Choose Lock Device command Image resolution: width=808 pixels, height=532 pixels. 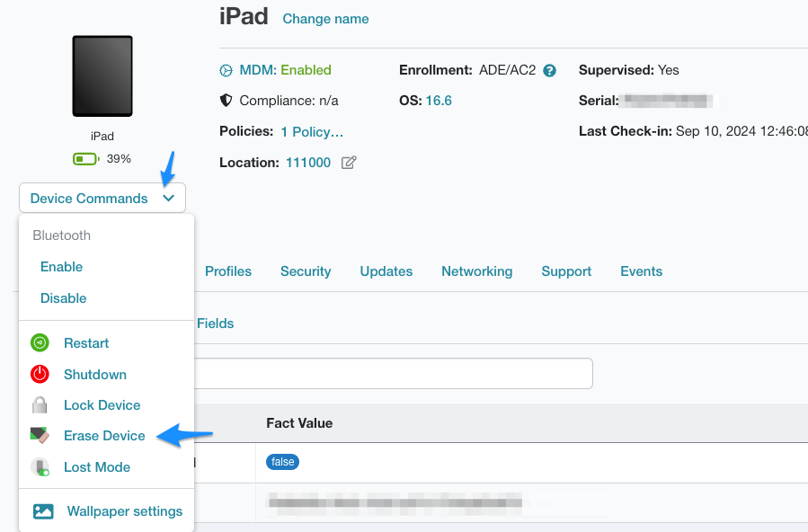(x=102, y=405)
